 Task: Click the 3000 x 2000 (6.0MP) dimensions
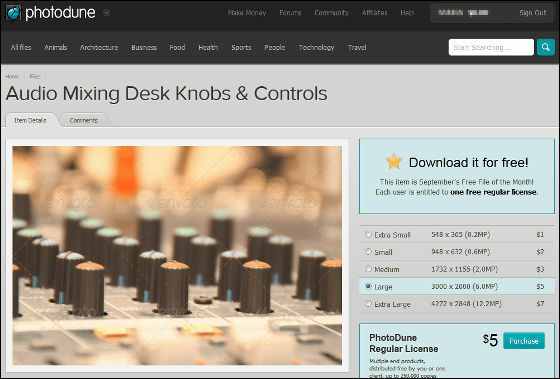tap(465, 286)
